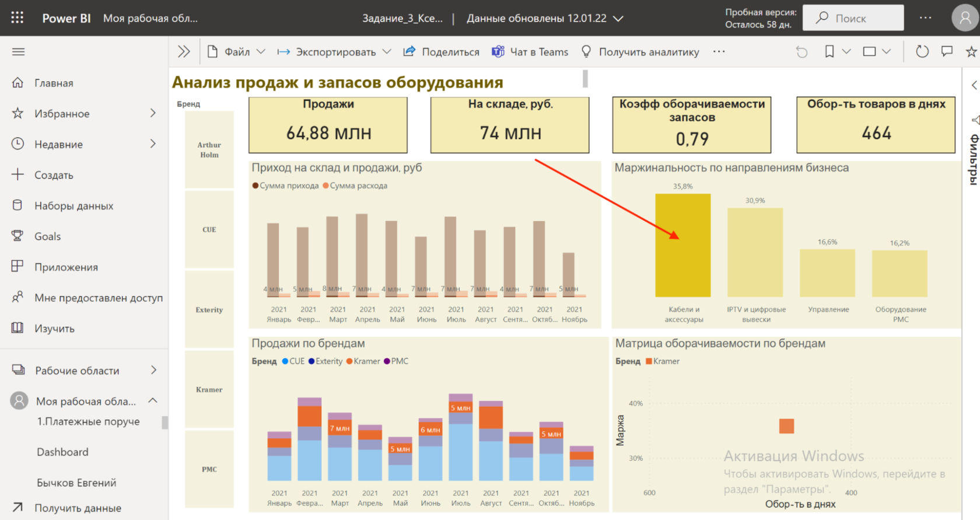
Task: Click the Apps grid icon in sidebar
Action: tap(17, 267)
